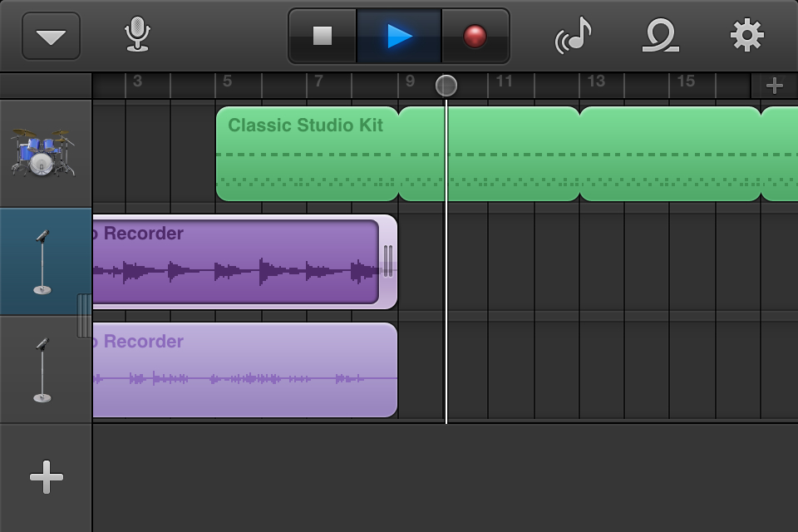The height and width of the screenshot is (532, 798).
Task: Select the drum kit track icon
Action: point(43,153)
